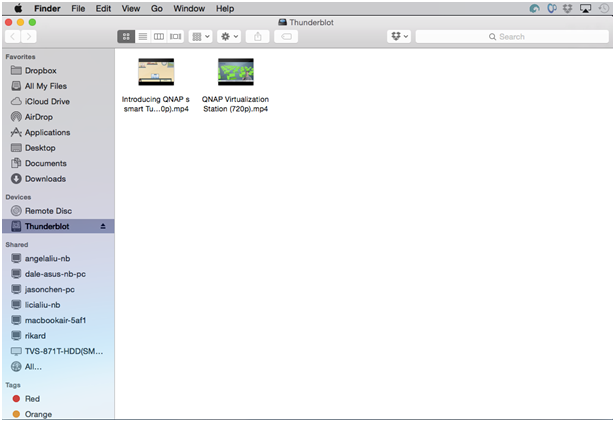Switch to list view in toolbar
Screen dimensions: 615x423
point(143,36)
